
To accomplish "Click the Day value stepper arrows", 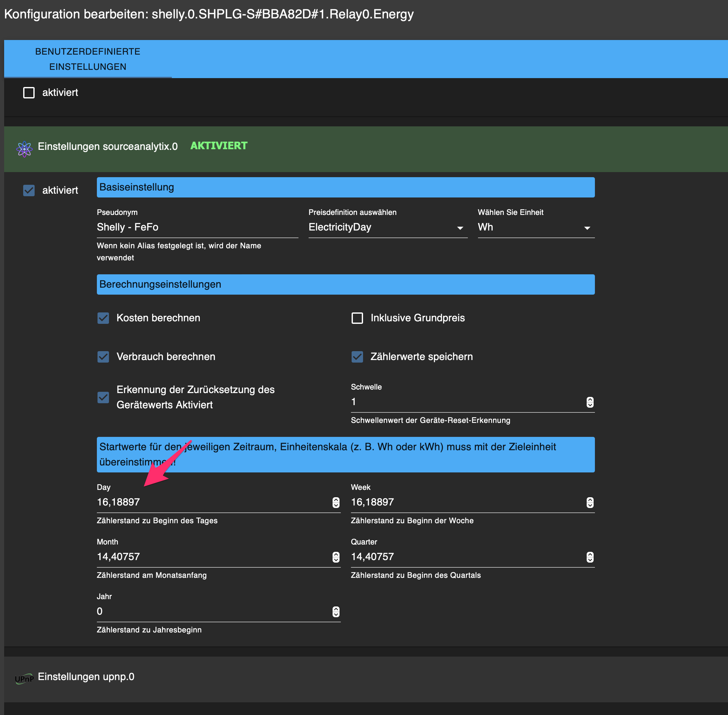I will 336,503.
